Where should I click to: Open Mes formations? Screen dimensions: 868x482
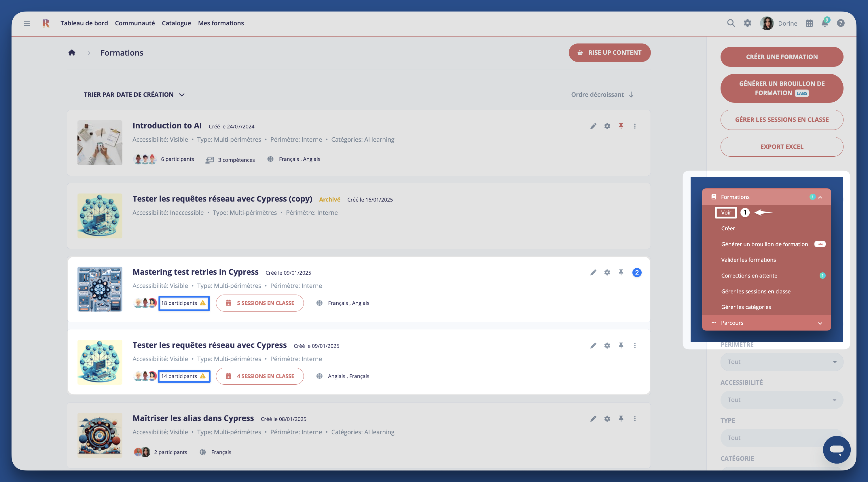pyautogui.click(x=221, y=23)
